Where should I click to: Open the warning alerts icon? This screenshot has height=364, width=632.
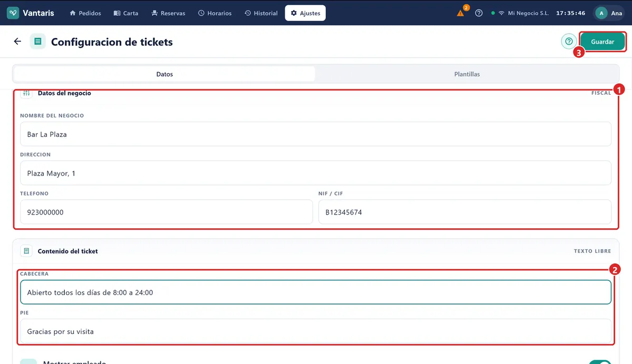pos(461,13)
